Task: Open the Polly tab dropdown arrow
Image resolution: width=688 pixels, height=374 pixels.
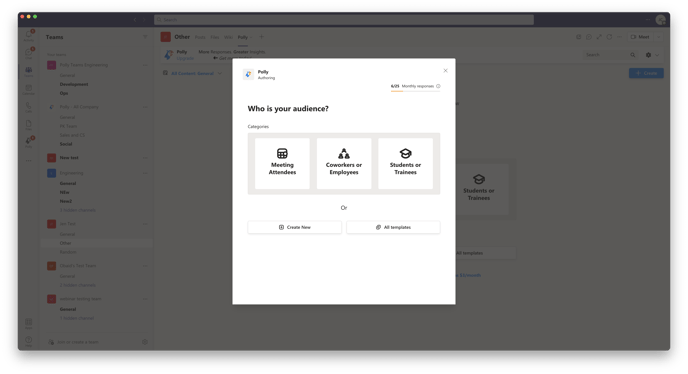Action: click(x=251, y=37)
